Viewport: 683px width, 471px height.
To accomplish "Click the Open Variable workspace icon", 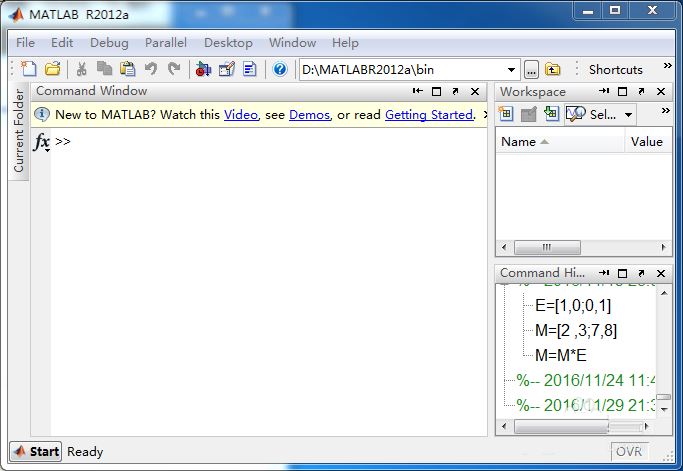I will [528, 115].
